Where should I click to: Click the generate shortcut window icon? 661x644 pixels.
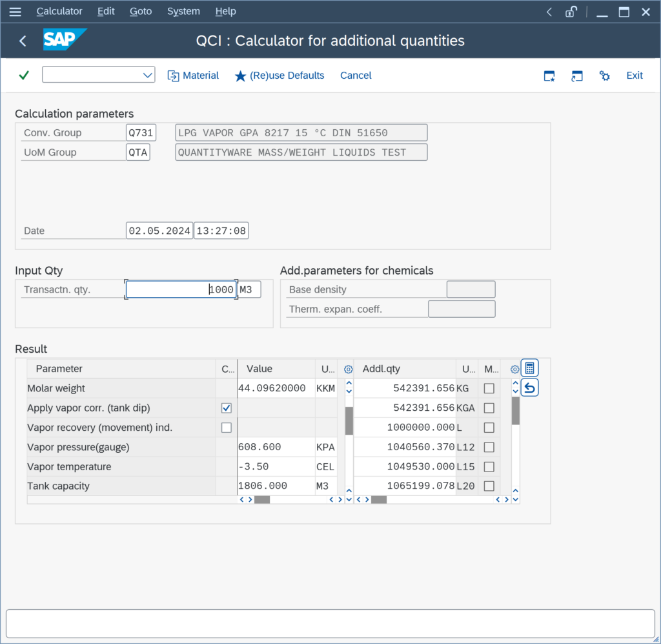coord(576,76)
